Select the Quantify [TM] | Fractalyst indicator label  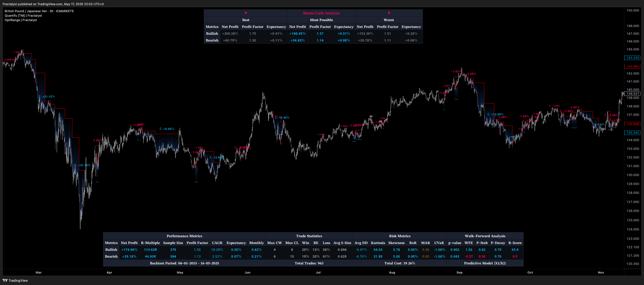23,15
